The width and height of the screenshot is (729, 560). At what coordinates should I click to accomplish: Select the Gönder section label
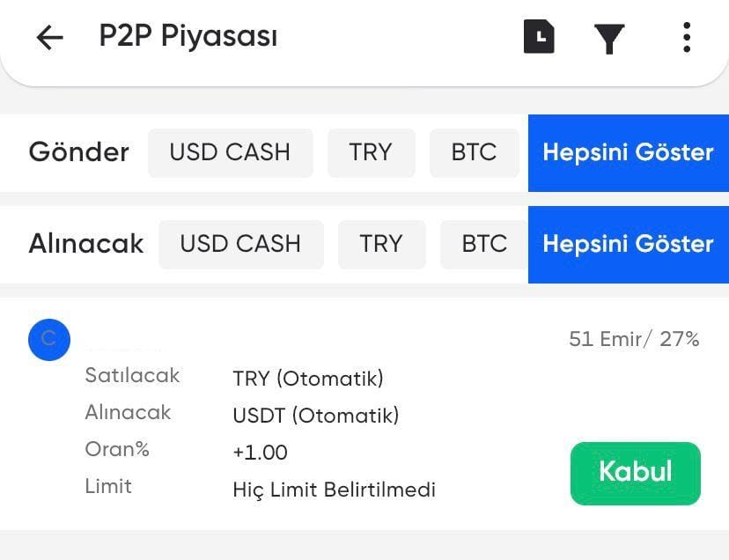[x=78, y=152]
